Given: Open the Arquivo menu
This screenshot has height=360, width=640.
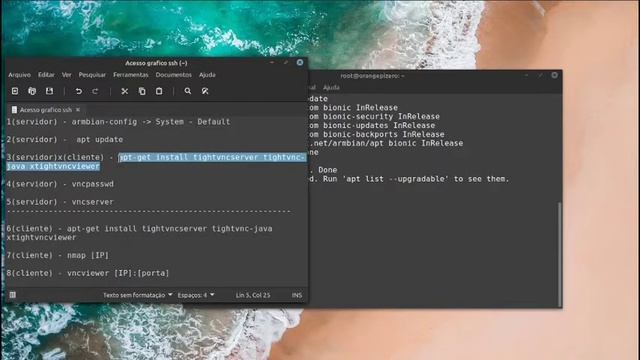Looking at the screenshot, I should [20, 75].
